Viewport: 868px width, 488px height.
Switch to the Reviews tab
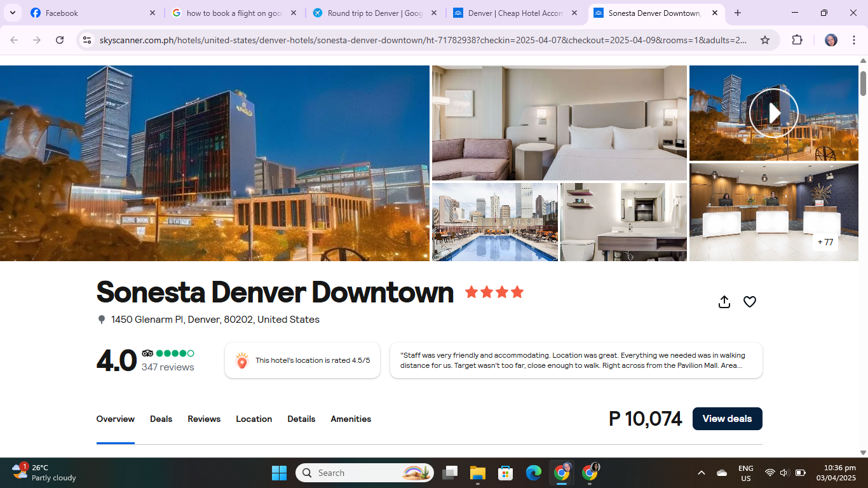[x=204, y=419]
